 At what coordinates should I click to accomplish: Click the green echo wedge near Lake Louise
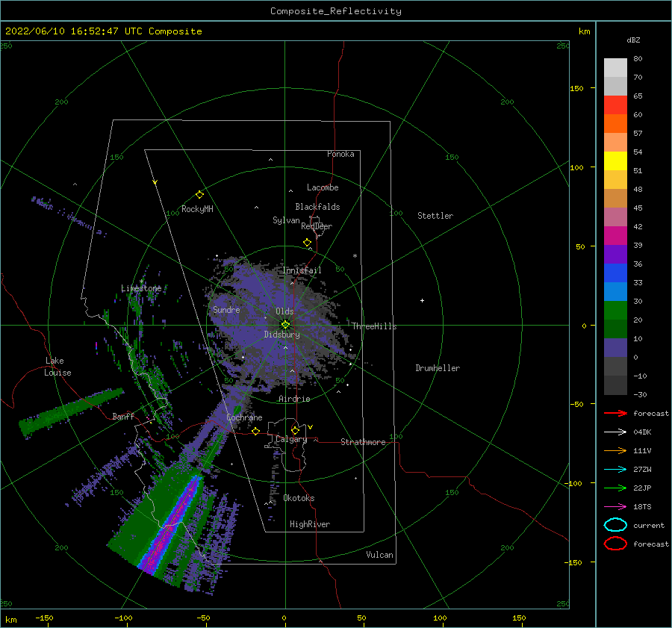(x=71, y=412)
